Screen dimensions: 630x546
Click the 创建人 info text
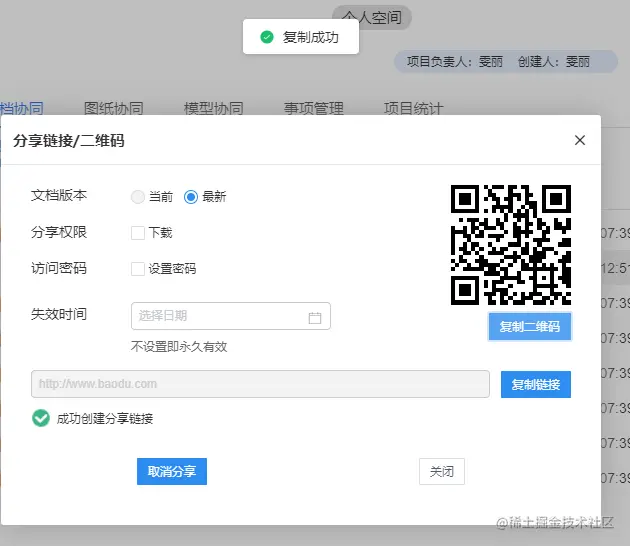(x=554, y=61)
